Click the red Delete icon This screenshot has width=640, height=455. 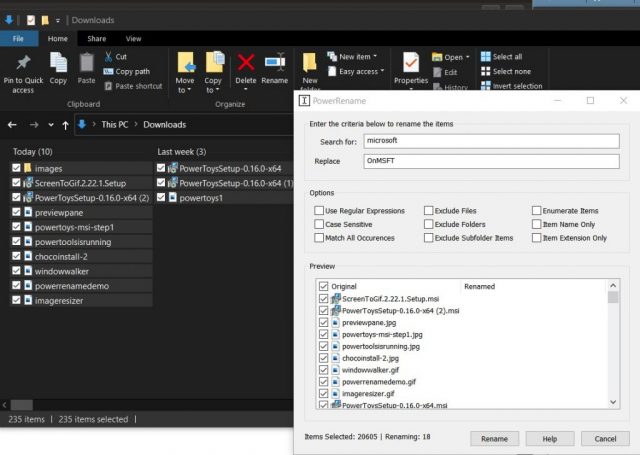(246, 63)
